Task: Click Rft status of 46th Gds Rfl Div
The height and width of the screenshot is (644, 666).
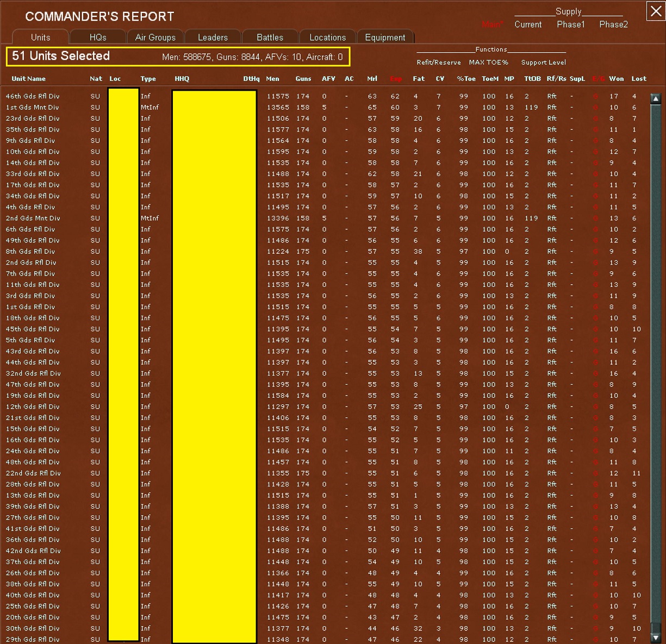Action: (x=552, y=96)
